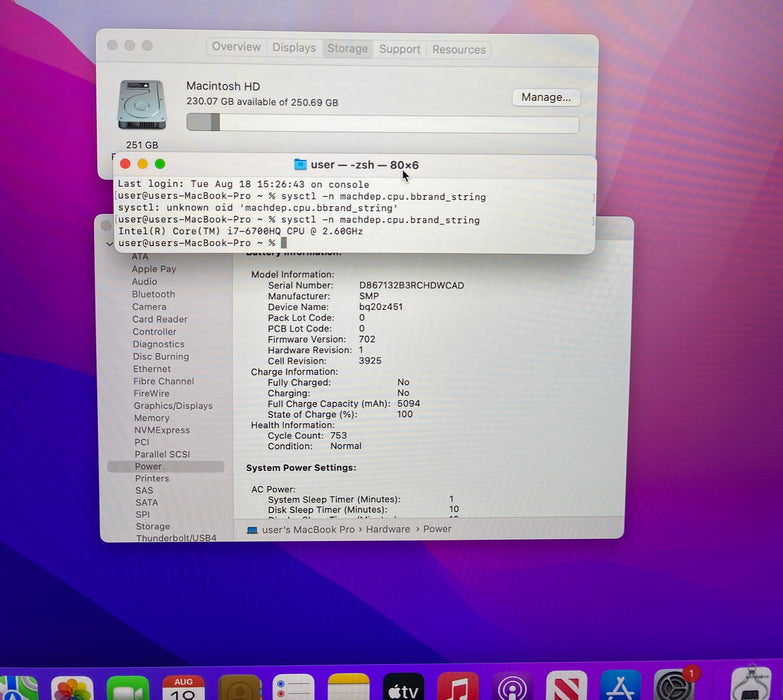Image resolution: width=783 pixels, height=700 pixels.
Task: Click Full Charge Capacity value 5094
Action: click(x=408, y=403)
